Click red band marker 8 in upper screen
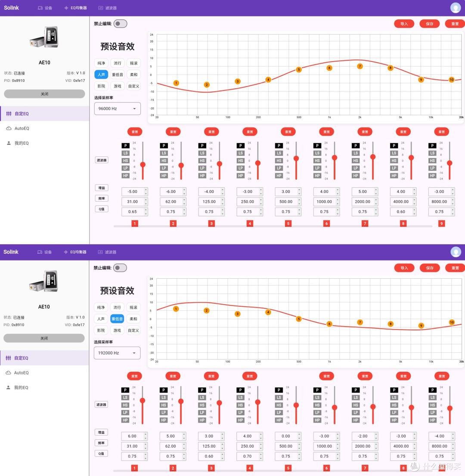Screen dimensions: 465x476 pos(403,224)
